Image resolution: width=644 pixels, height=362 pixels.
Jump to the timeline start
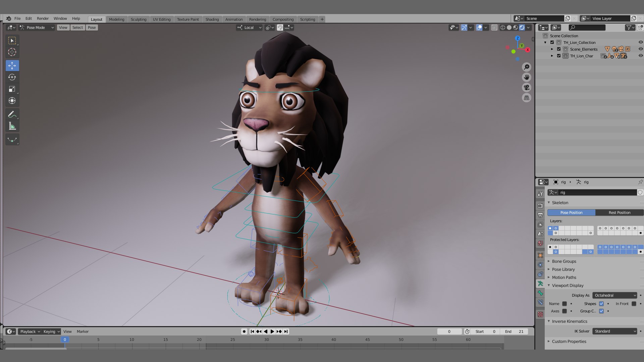252,331
